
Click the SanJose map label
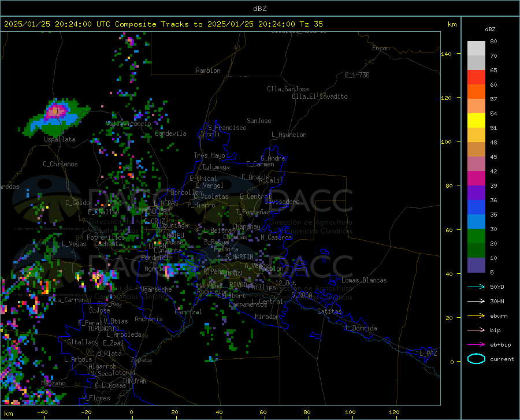[259, 121]
